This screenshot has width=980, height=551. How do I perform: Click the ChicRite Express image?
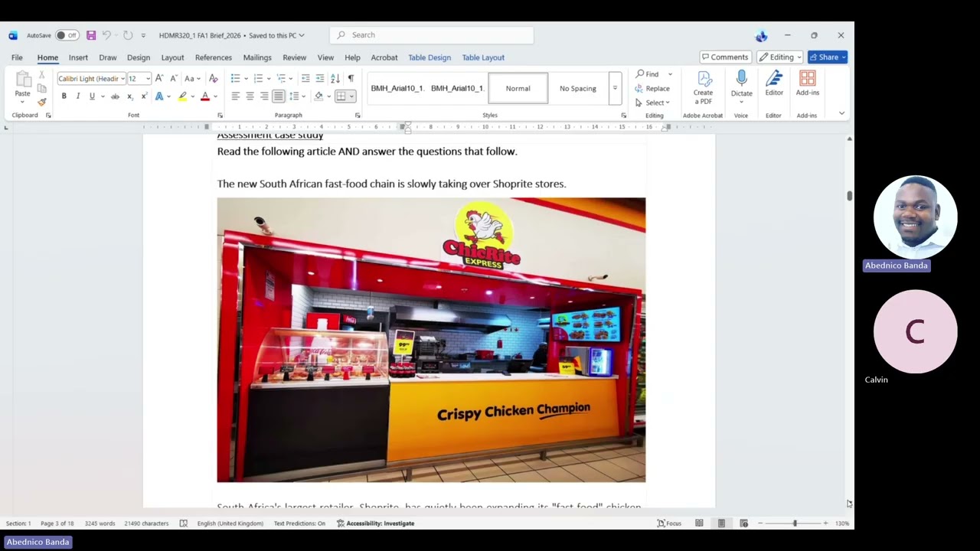click(431, 340)
